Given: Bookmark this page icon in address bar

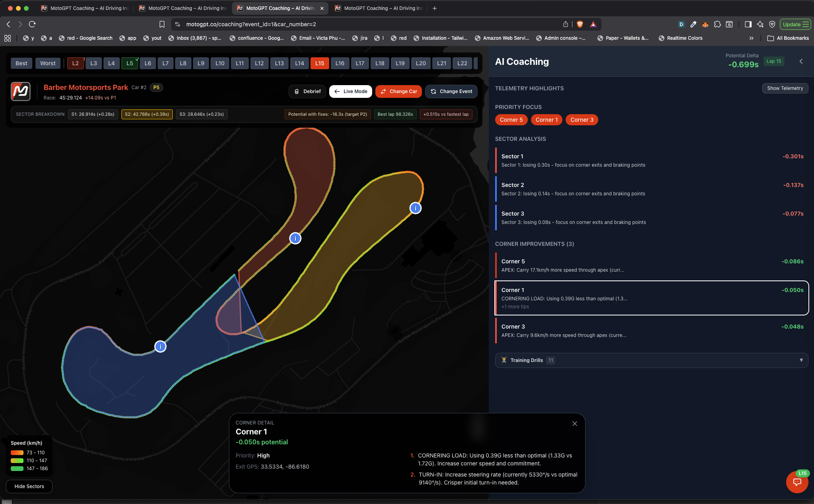Looking at the screenshot, I should coord(162,24).
